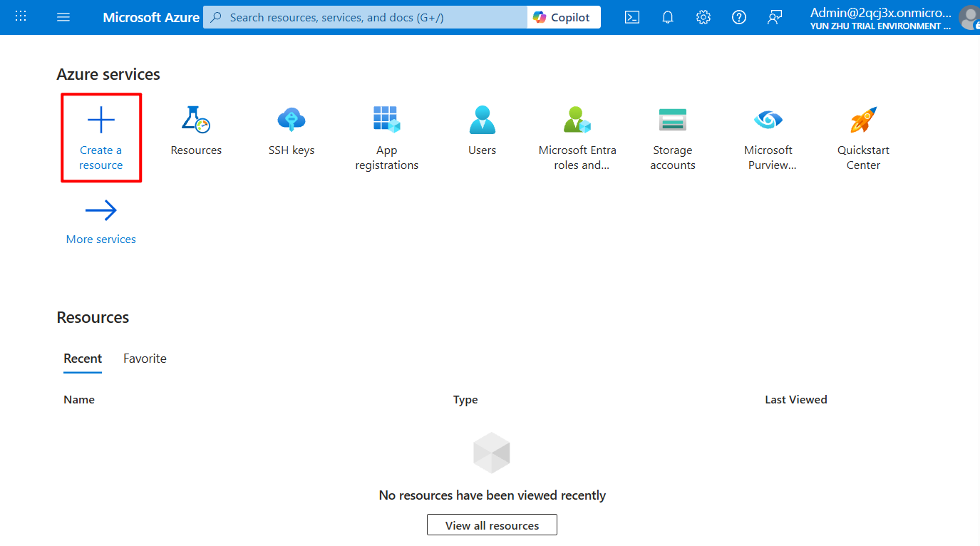This screenshot has height=546, width=980.
Task: Open SSH keys service
Action: click(292, 120)
